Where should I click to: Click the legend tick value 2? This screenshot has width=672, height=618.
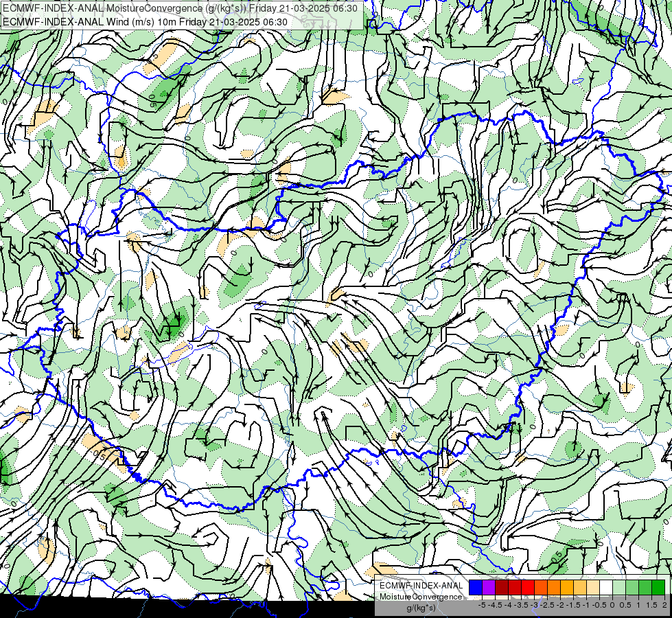coord(664,605)
